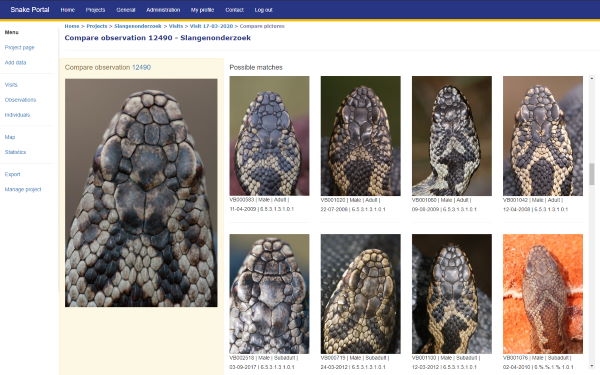Choose match thumbnail dated 22-07-2008
Screen dimensions: 600x375
[360, 136]
